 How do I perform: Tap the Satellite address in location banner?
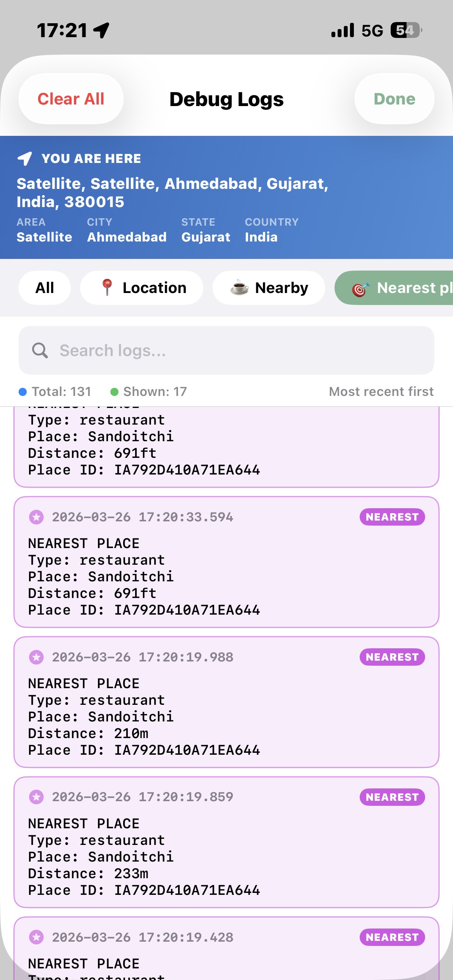click(172, 192)
